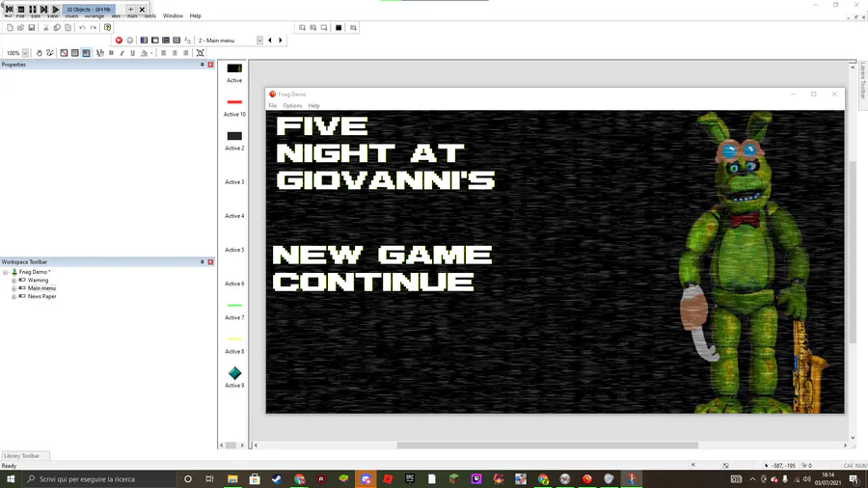Click the center frame icon
The height and width of the screenshot is (488, 868).
[x=201, y=53]
